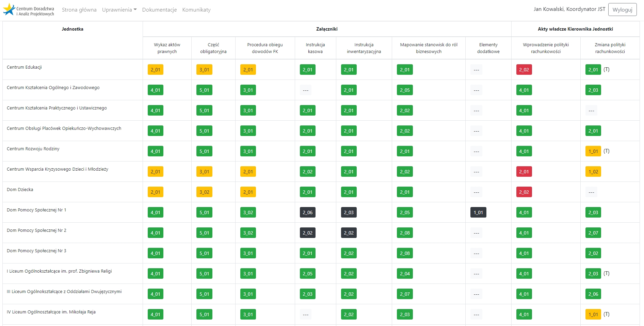Open 4_01 Wykaz aktów badge for Centrum Obsługi Placówek
Image resolution: width=644 pixels, height=326 pixels.
(156, 131)
